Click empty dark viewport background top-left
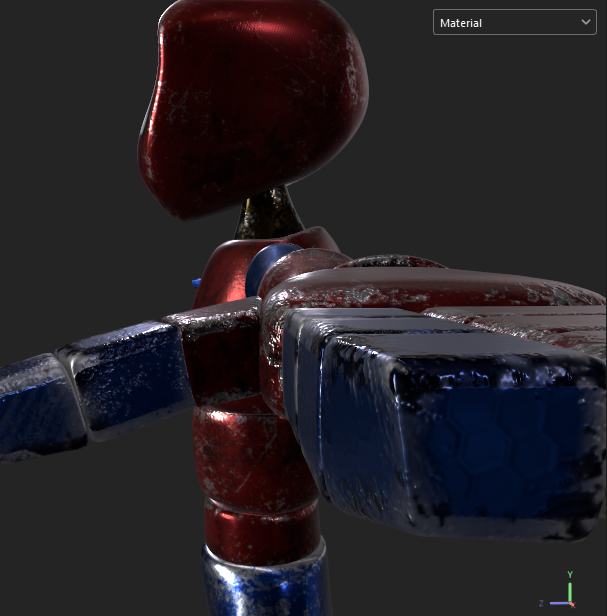Screen dimensions: 607x616 pyautogui.click(x=60, y=80)
